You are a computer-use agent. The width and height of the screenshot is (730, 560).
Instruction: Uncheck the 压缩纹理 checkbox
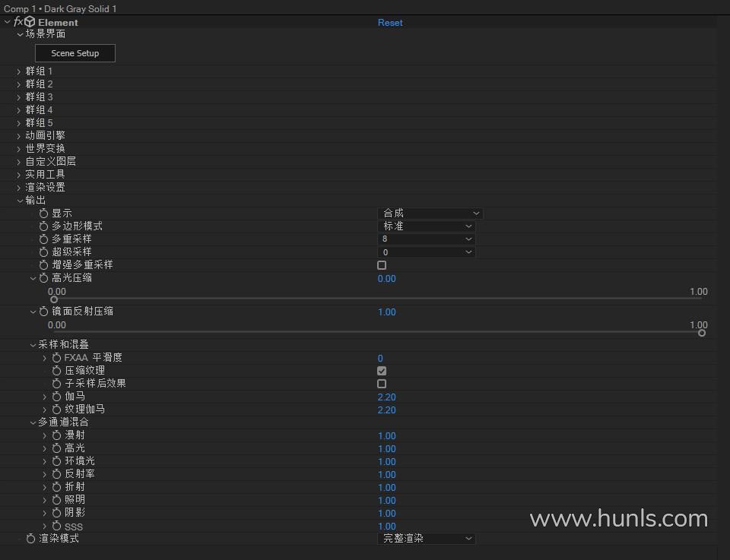coord(382,371)
